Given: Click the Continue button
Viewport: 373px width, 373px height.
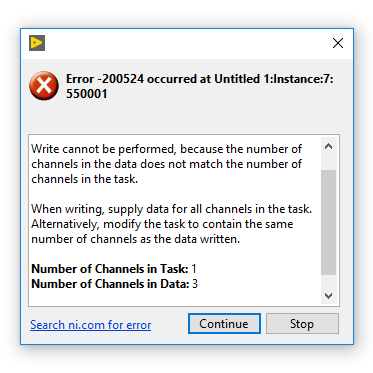Looking at the screenshot, I should (224, 323).
